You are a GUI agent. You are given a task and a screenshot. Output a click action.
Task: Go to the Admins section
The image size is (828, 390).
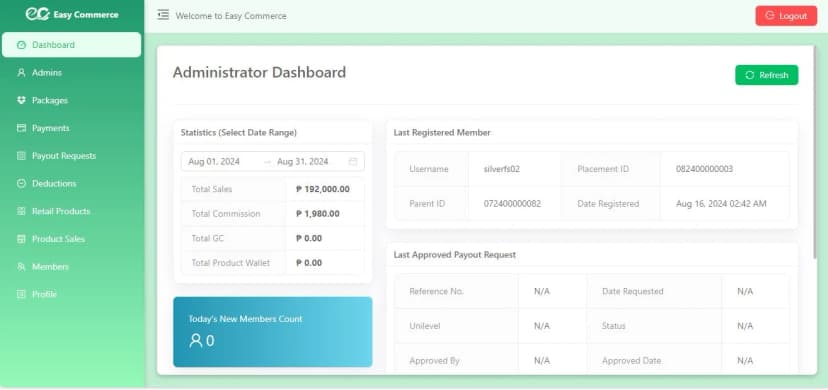click(x=71, y=73)
